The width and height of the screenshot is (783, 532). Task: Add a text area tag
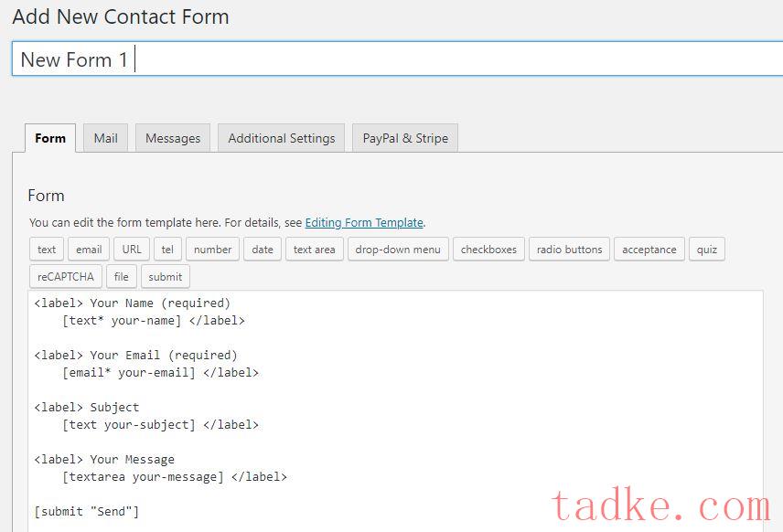[314, 250]
